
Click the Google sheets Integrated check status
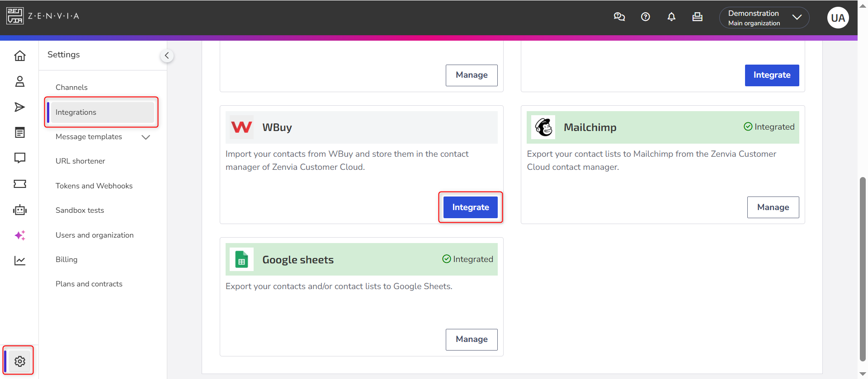(x=467, y=259)
